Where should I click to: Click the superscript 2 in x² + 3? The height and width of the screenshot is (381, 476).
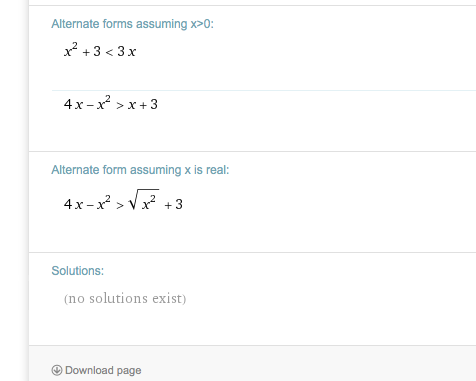click(75, 45)
